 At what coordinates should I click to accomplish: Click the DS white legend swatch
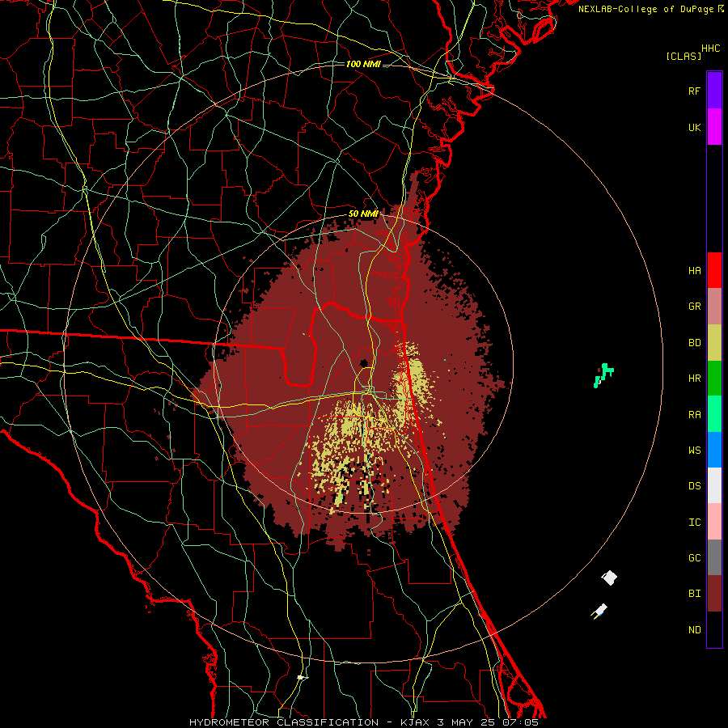[x=714, y=485]
